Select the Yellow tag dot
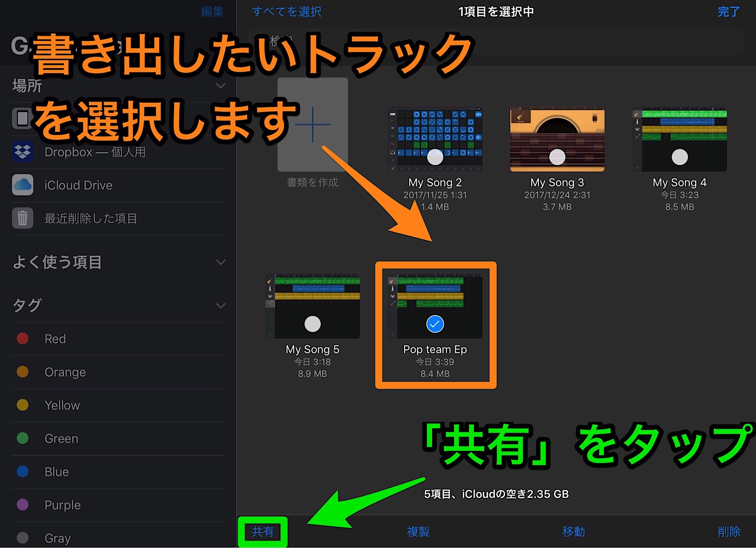Image resolution: width=756 pixels, height=548 pixels. click(22, 405)
